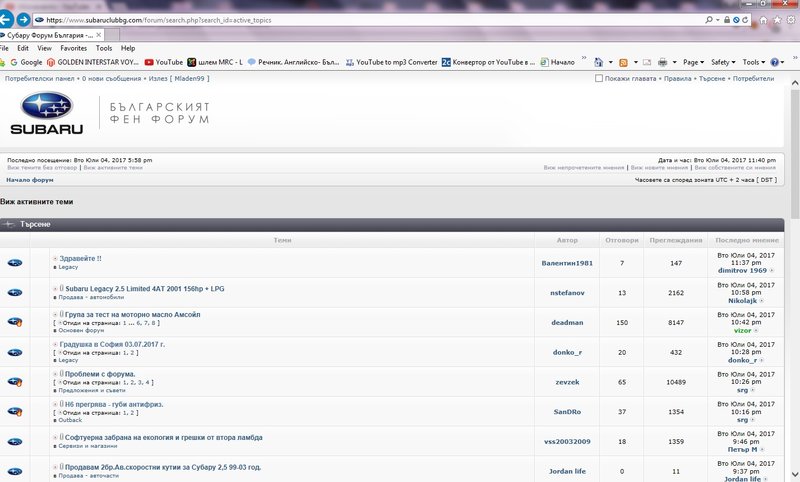
Task: Click the 10489 views cell
Action: click(676, 382)
